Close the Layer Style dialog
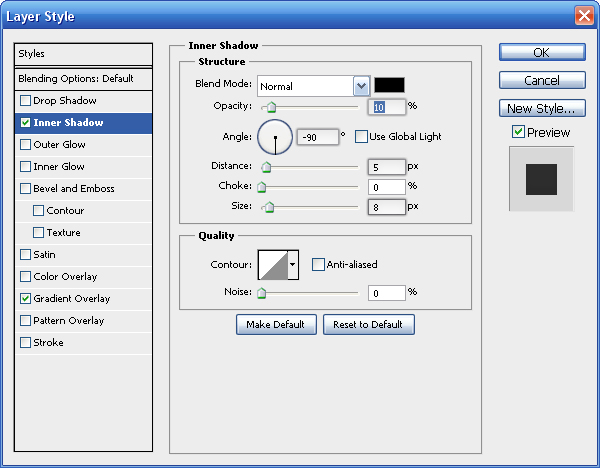 584,16
